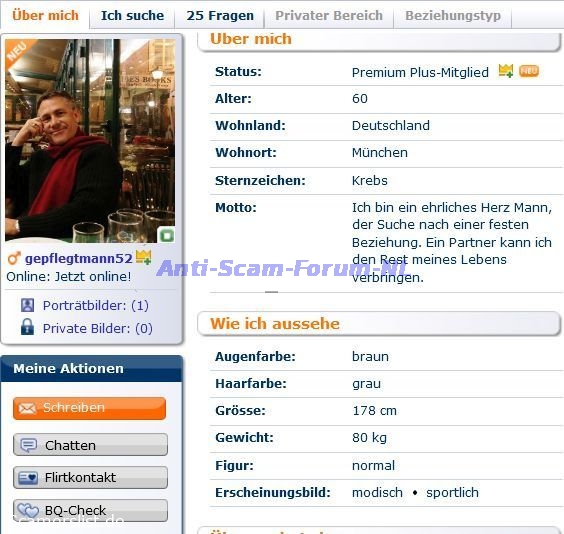Open the Privater Bereich tab
The image size is (564, 534).
[329, 15]
